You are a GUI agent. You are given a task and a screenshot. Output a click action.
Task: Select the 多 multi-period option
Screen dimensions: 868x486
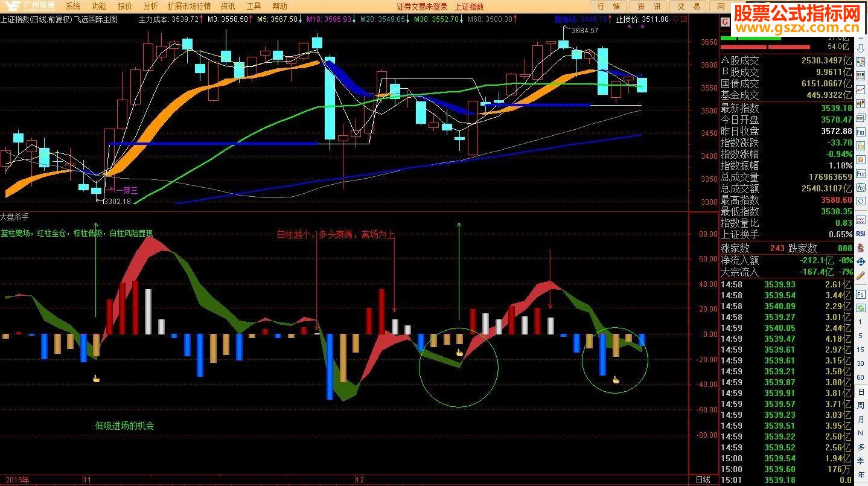click(861, 447)
